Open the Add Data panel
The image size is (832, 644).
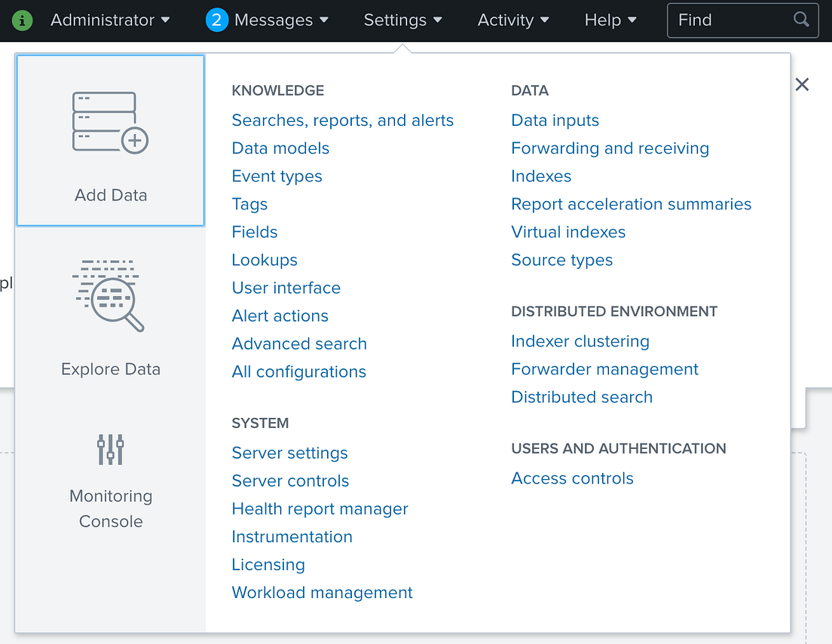110,140
